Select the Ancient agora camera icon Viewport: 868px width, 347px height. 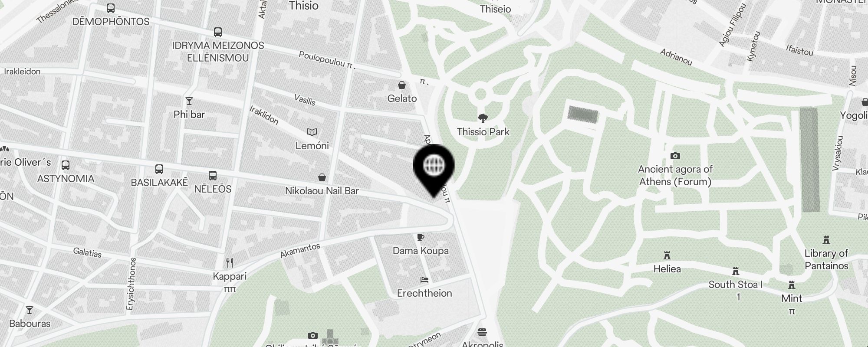(x=675, y=156)
